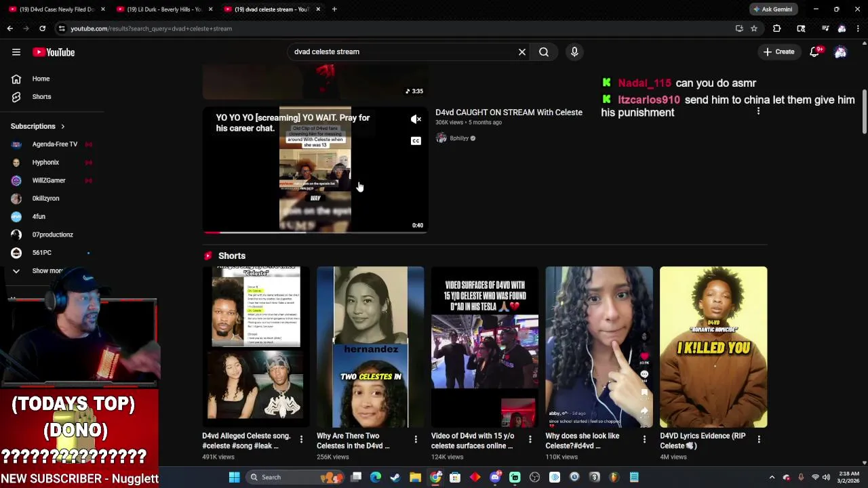Click the Create button
This screenshot has width=868, height=488.
coord(778,52)
